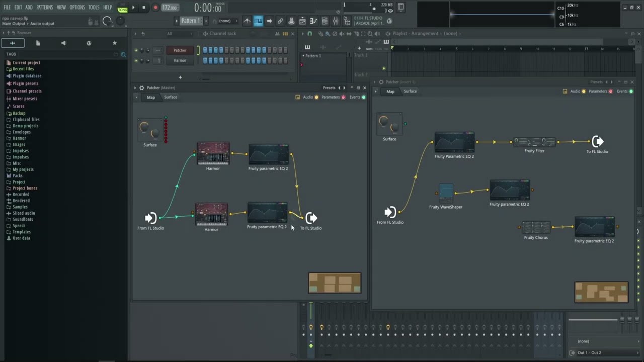
Task: Click the To FL Studio node in Patcher Insert 1
Action: 597,141
